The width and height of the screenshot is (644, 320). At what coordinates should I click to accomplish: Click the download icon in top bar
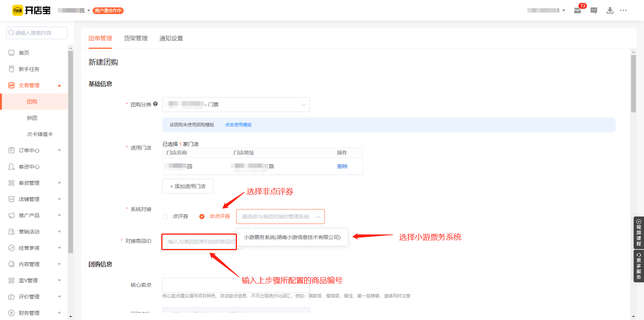tap(610, 10)
